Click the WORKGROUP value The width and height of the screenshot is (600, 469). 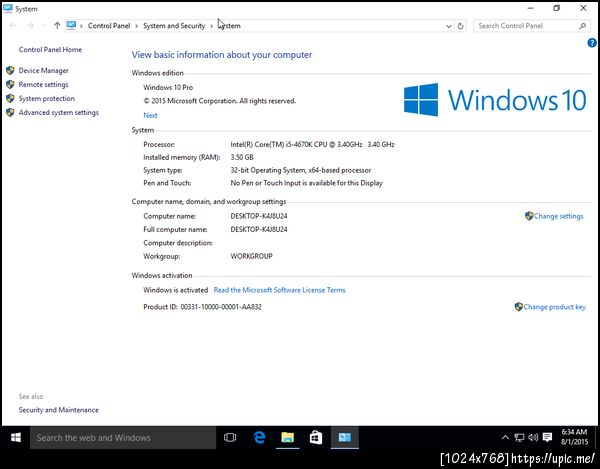click(251, 256)
